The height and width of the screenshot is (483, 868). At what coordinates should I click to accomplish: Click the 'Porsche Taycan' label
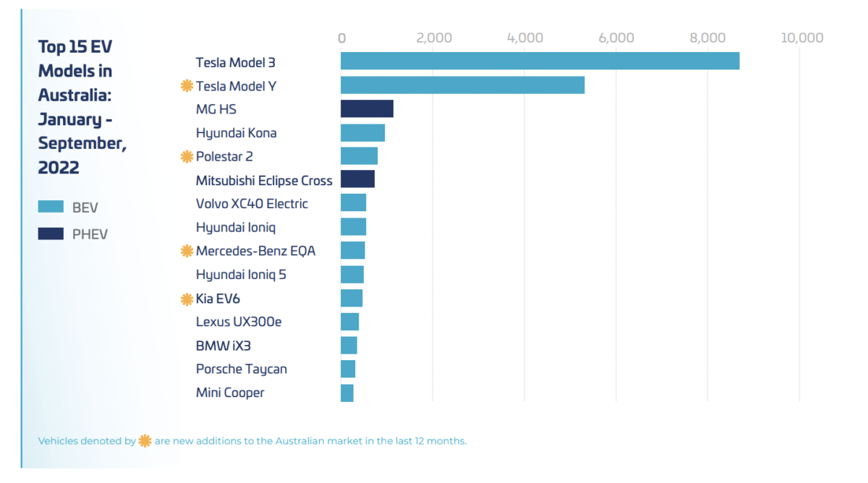coord(242,369)
